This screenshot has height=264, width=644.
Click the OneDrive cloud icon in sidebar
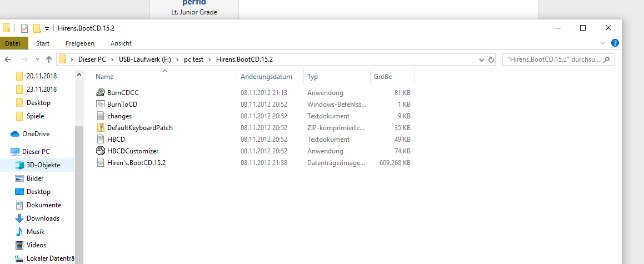click(15, 134)
